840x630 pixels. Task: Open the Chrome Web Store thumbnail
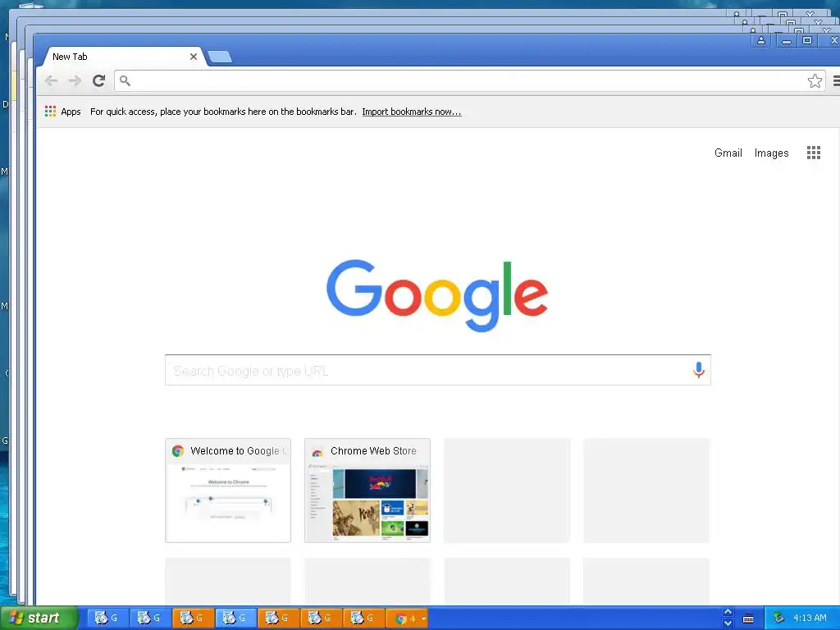[x=367, y=491]
